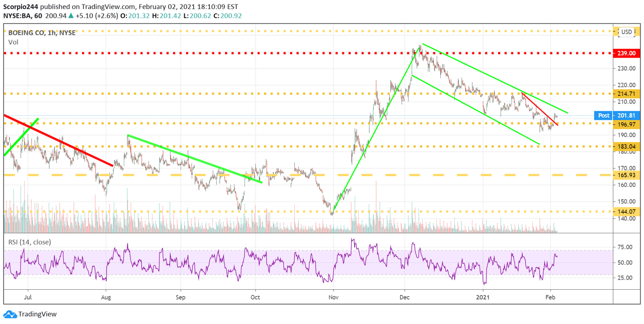The height and width of the screenshot is (324, 644).
Task: Click the USD currency label
Action: pyautogui.click(x=626, y=32)
